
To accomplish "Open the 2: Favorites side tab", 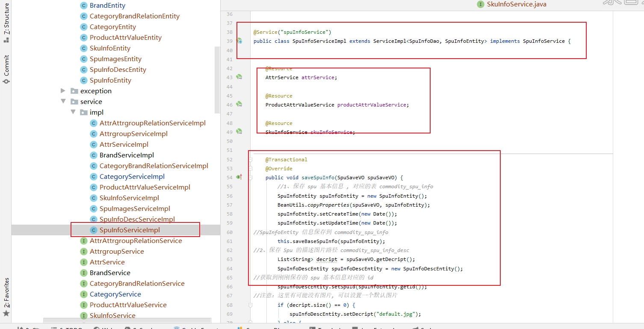I will click(6, 293).
